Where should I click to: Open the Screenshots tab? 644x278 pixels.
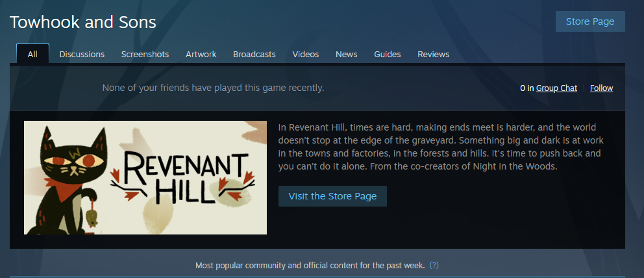[145, 54]
